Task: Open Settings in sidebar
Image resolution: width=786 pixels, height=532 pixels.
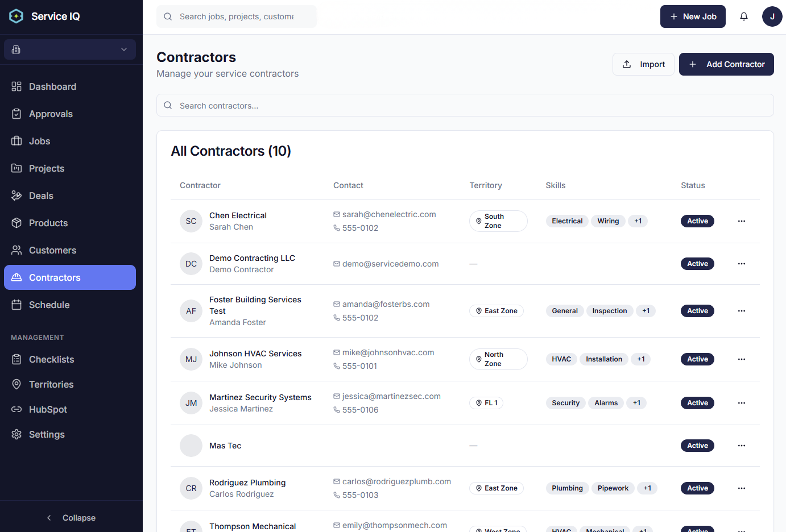Action: tap(70, 434)
